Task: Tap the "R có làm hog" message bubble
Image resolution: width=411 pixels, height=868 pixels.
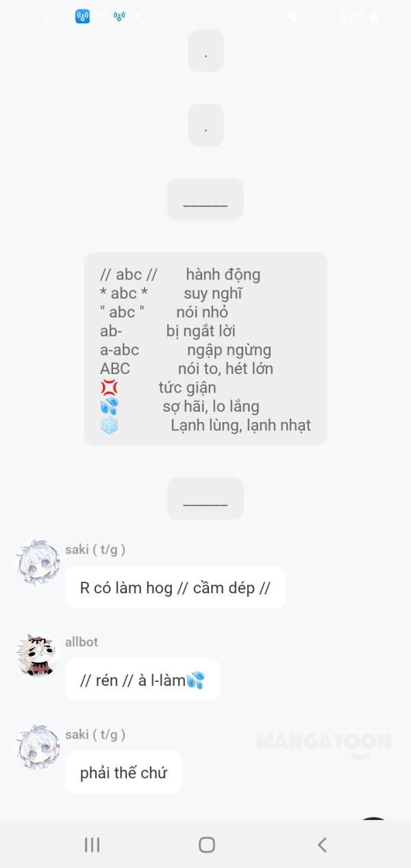Action: coord(175,587)
